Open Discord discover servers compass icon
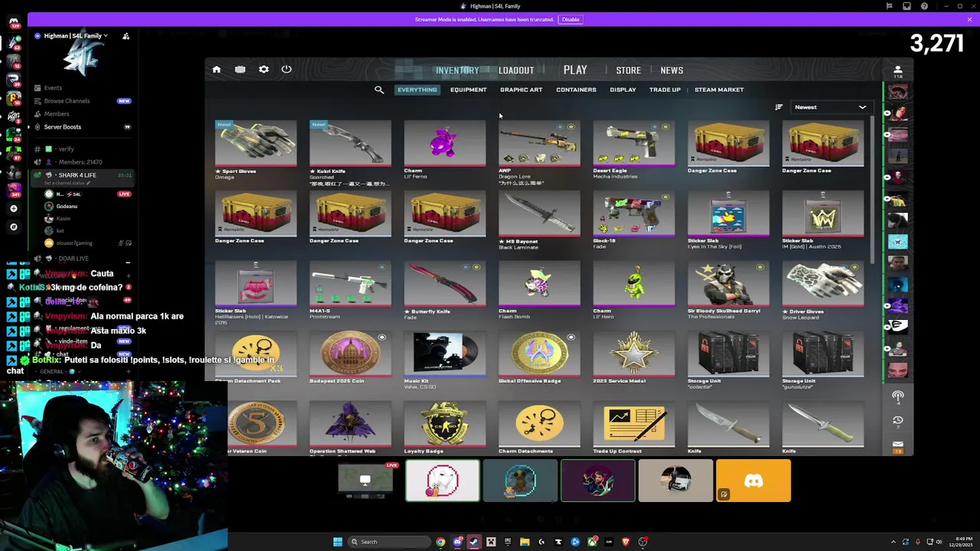980x551 pixels. [x=13, y=227]
